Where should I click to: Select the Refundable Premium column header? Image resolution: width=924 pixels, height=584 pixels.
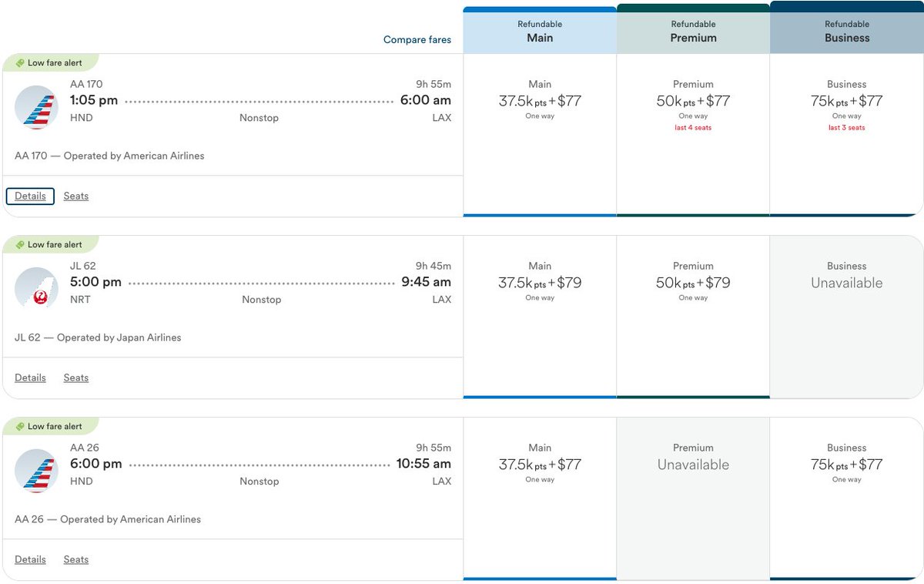(693, 29)
